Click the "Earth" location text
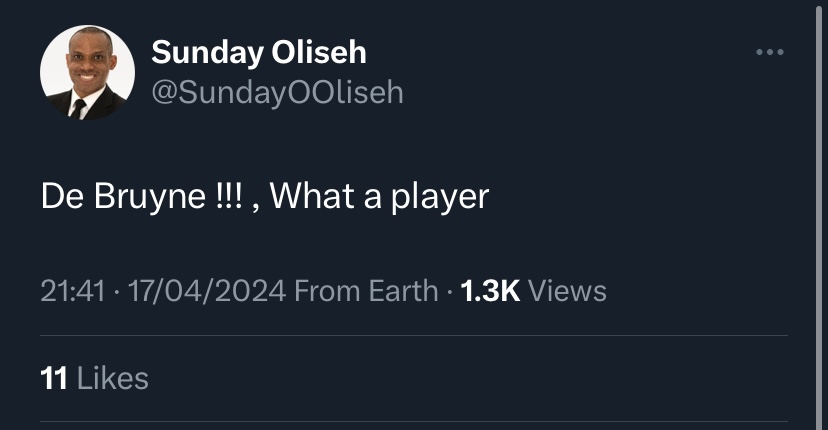Image resolution: width=828 pixels, height=430 pixels. point(403,291)
